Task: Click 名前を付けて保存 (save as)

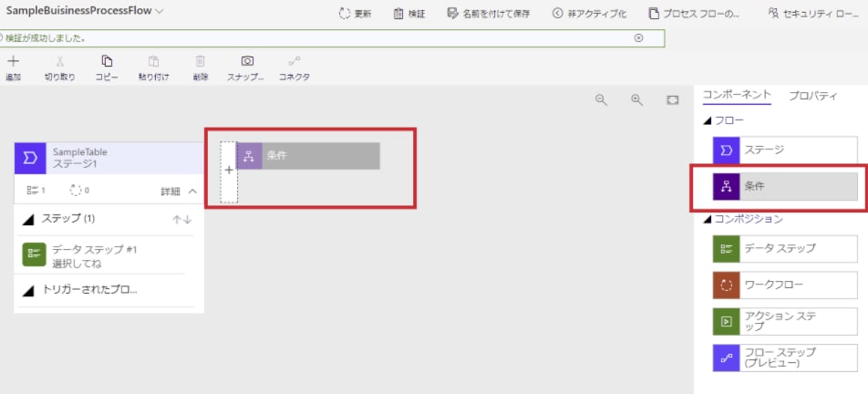Action: [489, 14]
